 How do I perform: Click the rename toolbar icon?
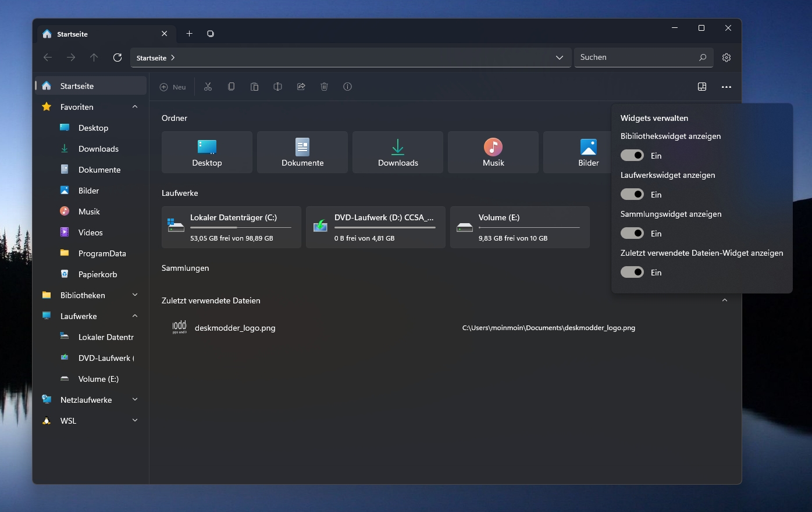pos(277,87)
